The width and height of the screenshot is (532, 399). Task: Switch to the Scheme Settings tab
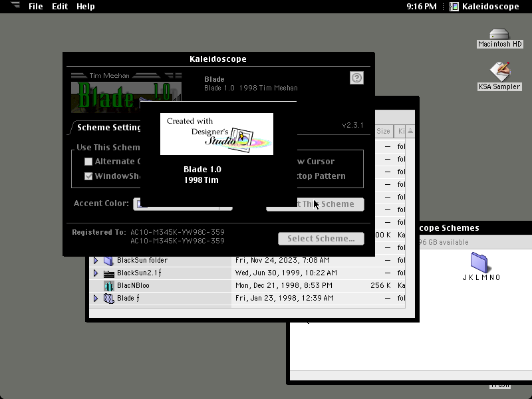click(108, 128)
